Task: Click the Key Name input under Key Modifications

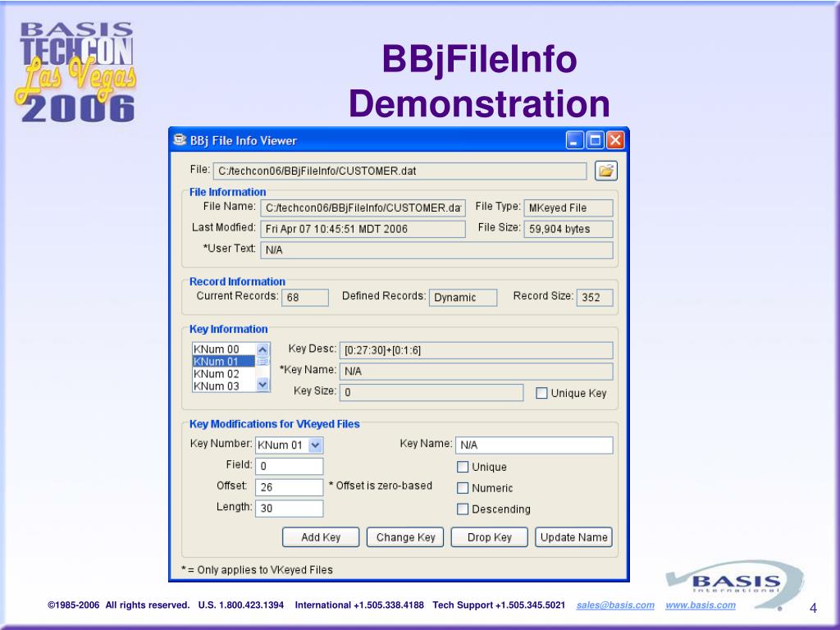Action: [x=534, y=445]
